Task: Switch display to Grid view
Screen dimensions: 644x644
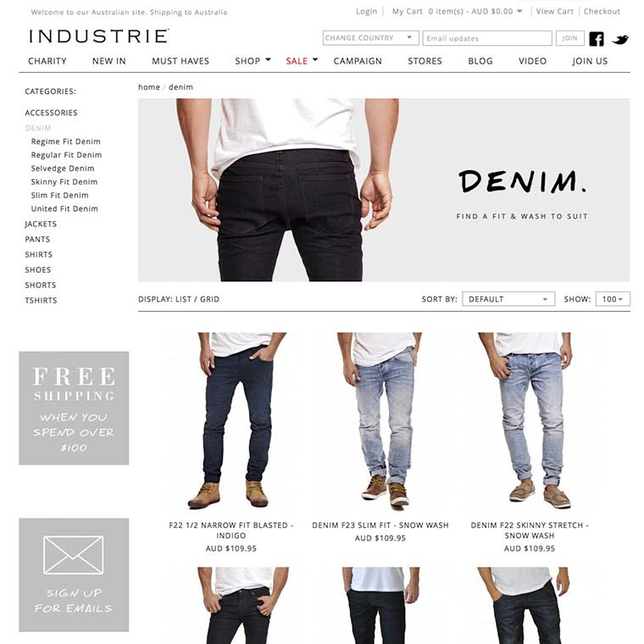Action: [x=209, y=299]
